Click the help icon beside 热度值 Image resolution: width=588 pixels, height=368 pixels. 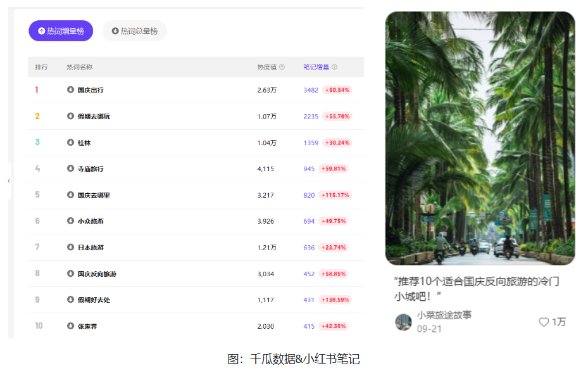tap(282, 67)
